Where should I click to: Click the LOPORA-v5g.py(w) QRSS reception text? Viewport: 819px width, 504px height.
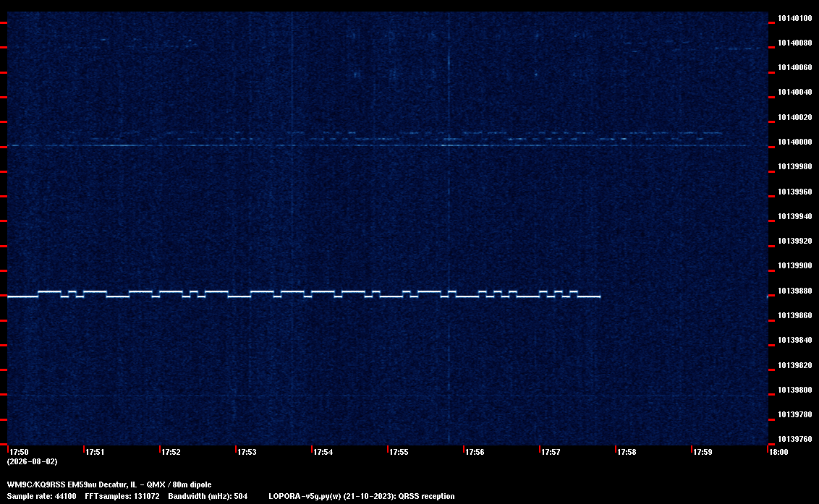point(362,496)
